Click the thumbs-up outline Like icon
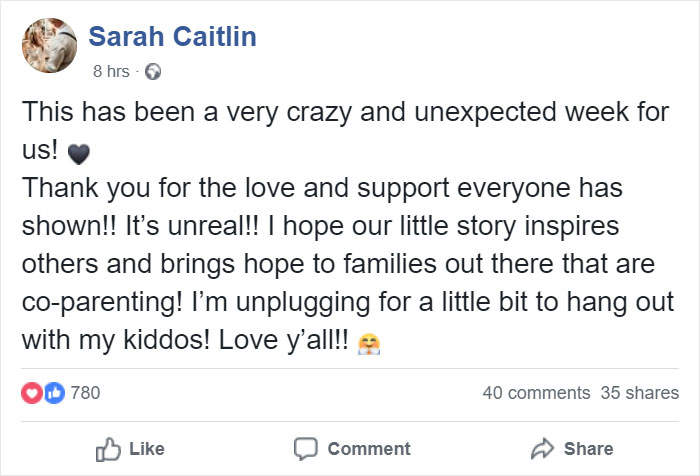 click(106, 448)
